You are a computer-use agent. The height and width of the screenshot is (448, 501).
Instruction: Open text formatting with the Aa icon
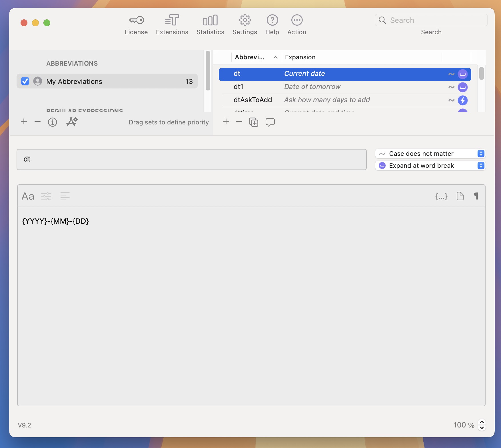27,196
